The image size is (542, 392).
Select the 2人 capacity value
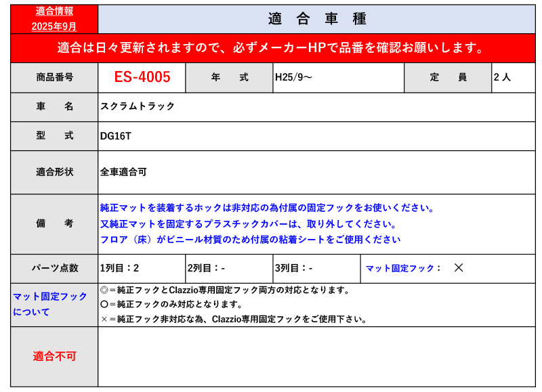[502, 77]
